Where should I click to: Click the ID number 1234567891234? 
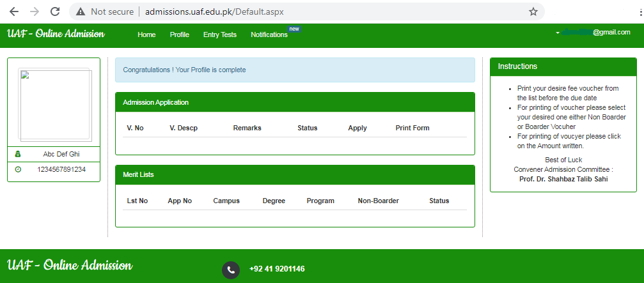[x=61, y=169]
